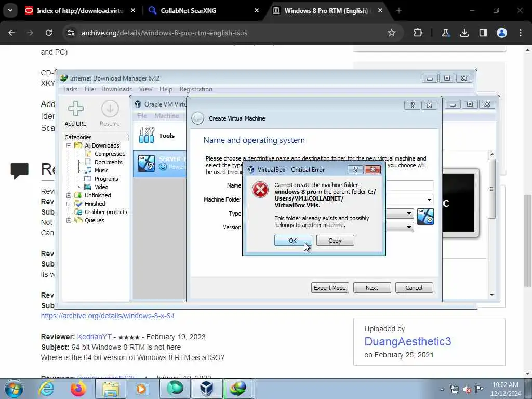Select the Windows 7 SERVER VM entry
Screen dimensions: 532x399
[160, 164]
